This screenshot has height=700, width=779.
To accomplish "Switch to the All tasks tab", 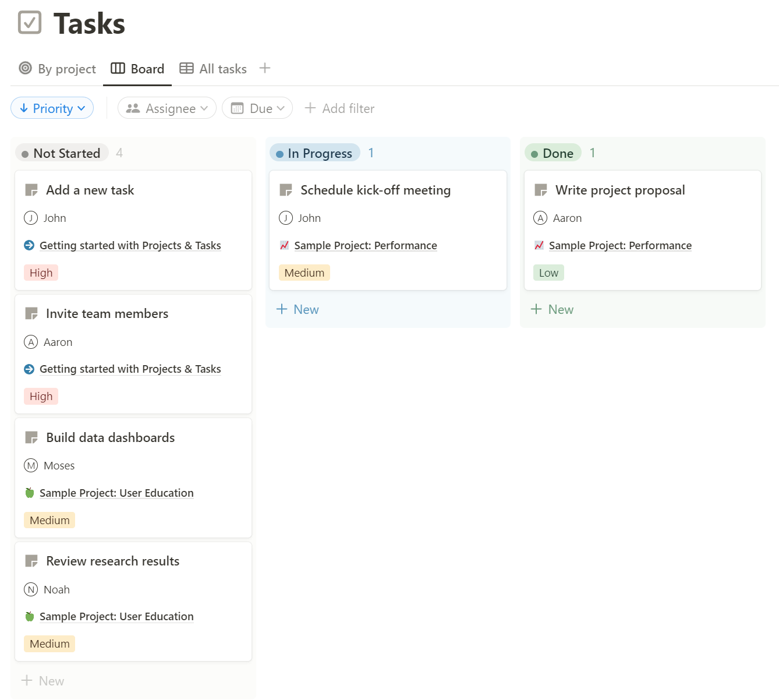I will coord(213,69).
